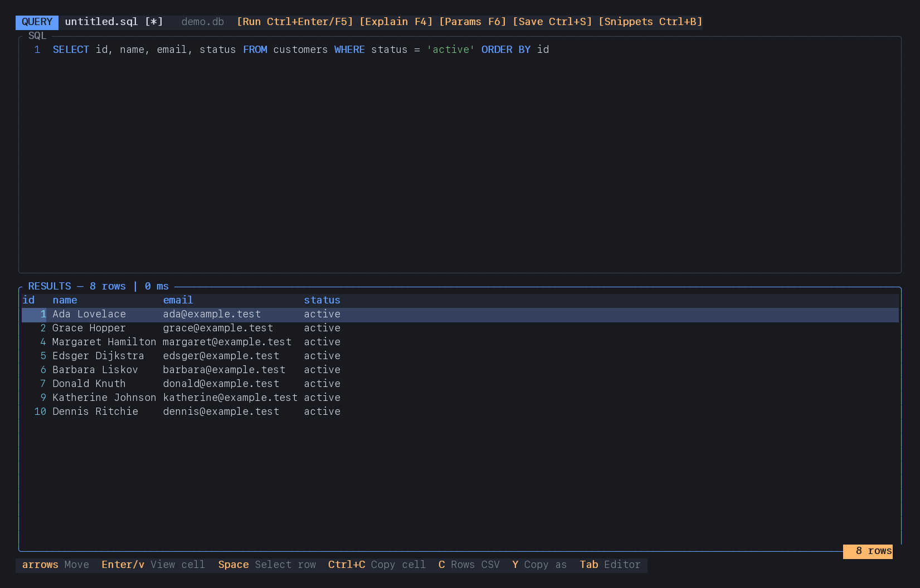This screenshot has height=588, width=920.
Task: Select the Barbara Liskov cell
Action: 95,370
